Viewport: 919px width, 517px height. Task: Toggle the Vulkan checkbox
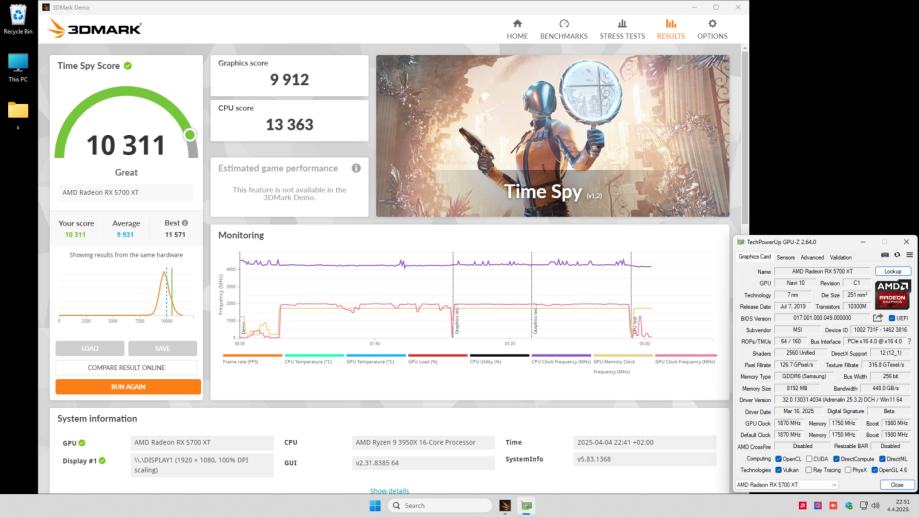pyautogui.click(x=778, y=470)
